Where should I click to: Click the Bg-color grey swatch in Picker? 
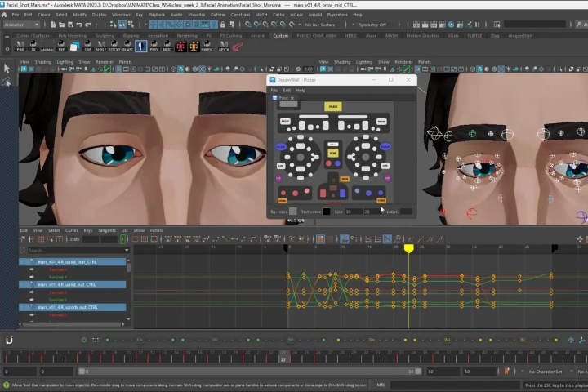tap(293, 212)
